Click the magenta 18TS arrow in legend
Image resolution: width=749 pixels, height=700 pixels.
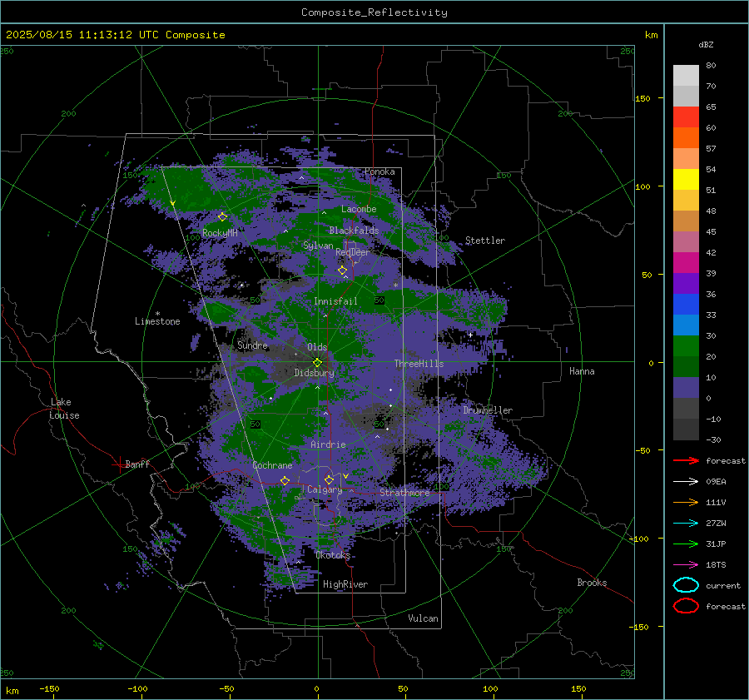coord(686,564)
